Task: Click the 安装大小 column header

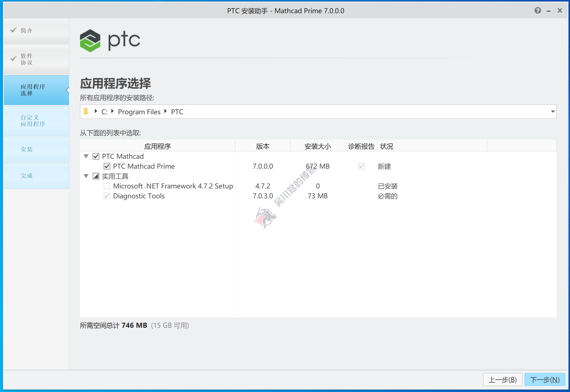Action: [318, 146]
